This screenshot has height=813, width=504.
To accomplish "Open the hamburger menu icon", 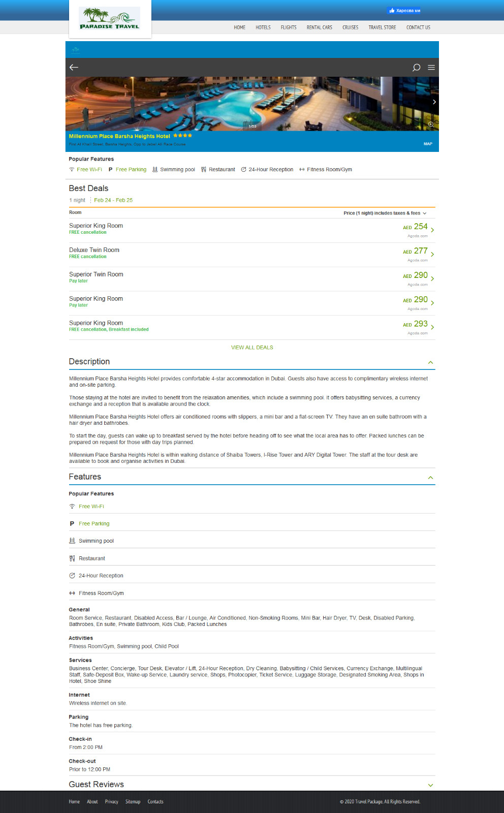I will [x=431, y=68].
